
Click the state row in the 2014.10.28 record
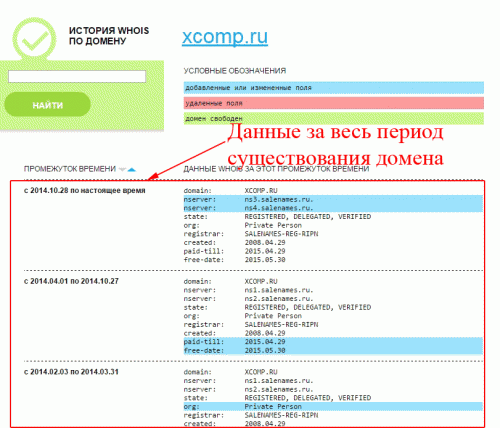(277, 217)
